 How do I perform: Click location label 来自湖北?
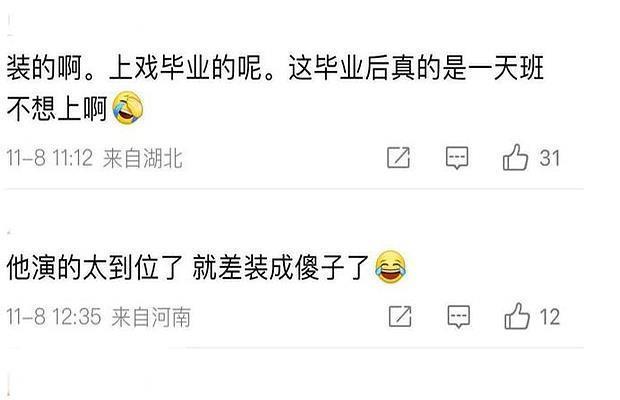point(143,158)
